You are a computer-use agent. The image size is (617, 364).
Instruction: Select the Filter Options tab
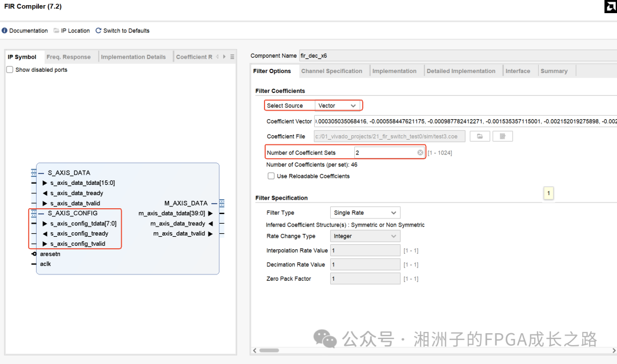point(272,71)
